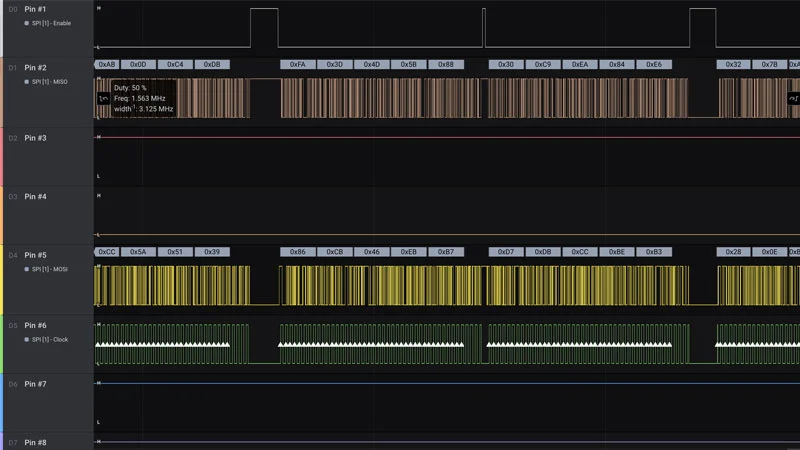Select the Pin #8 channel label
800x450 pixels.
click(35, 442)
